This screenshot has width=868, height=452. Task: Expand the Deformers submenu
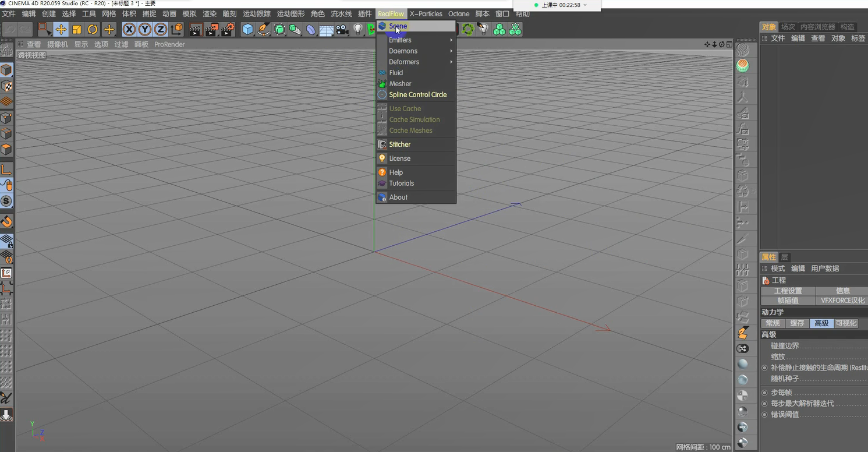tap(416, 62)
